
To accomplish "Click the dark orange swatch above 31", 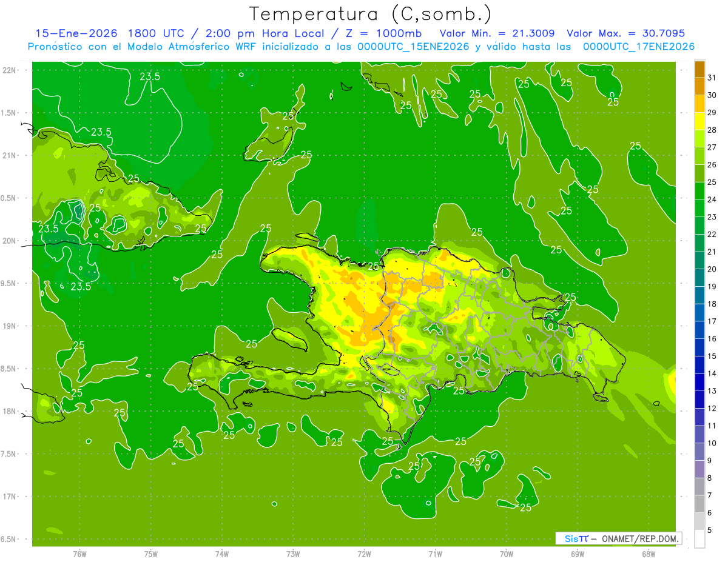I will (699, 69).
